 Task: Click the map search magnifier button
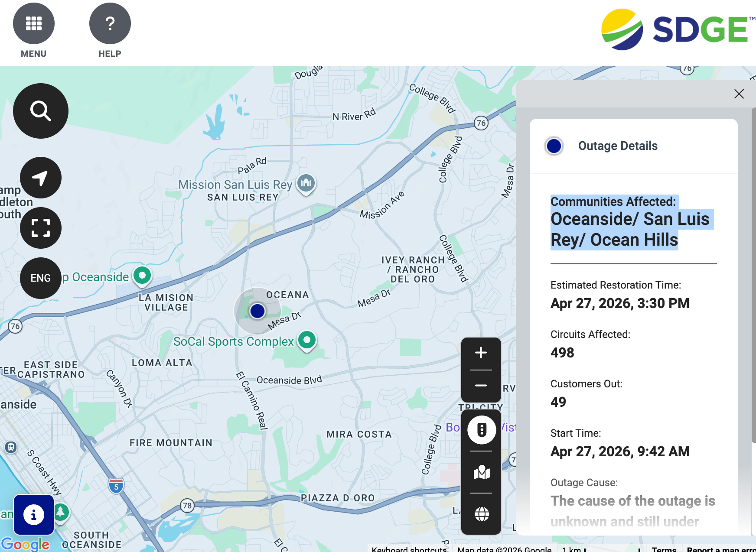click(41, 111)
